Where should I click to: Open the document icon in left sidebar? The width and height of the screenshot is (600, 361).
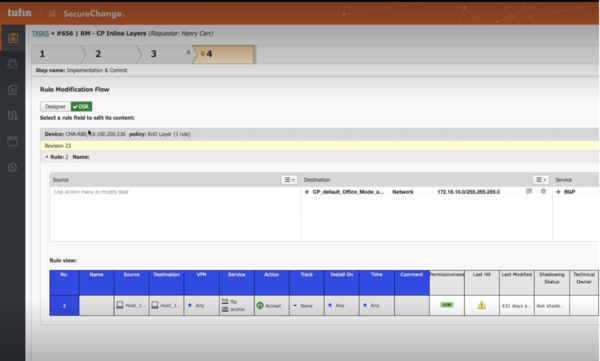[13, 90]
